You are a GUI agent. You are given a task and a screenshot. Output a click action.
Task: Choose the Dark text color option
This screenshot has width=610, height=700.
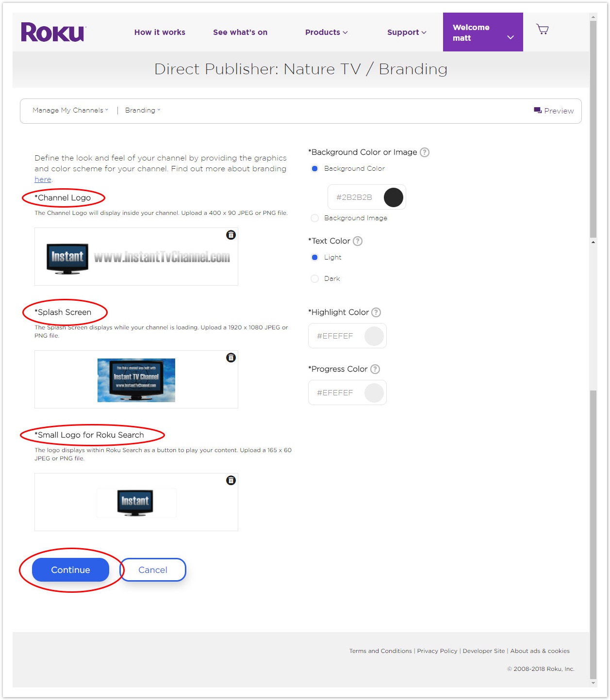(315, 278)
